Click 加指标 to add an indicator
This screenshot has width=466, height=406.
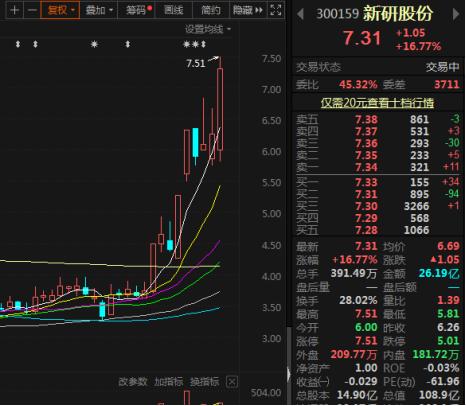pyautogui.click(x=169, y=382)
